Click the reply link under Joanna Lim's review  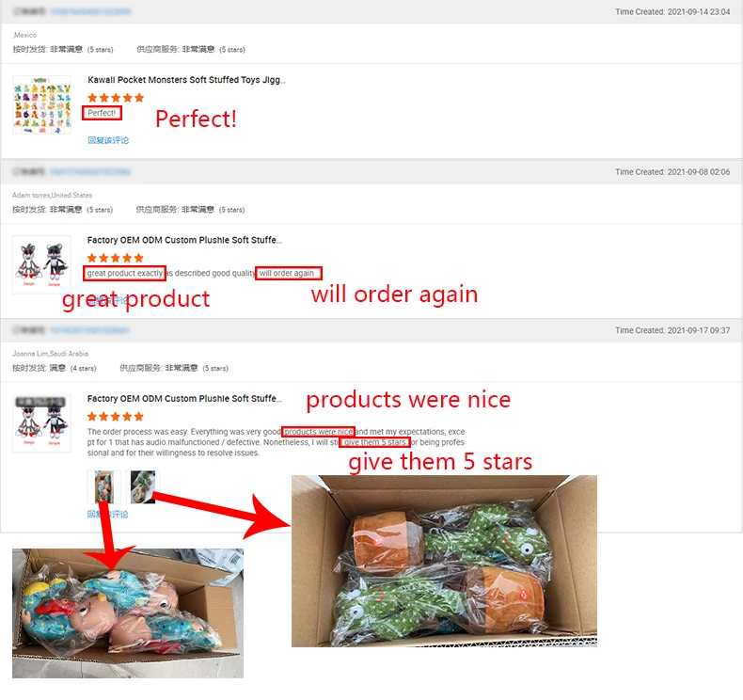pos(107,514)
